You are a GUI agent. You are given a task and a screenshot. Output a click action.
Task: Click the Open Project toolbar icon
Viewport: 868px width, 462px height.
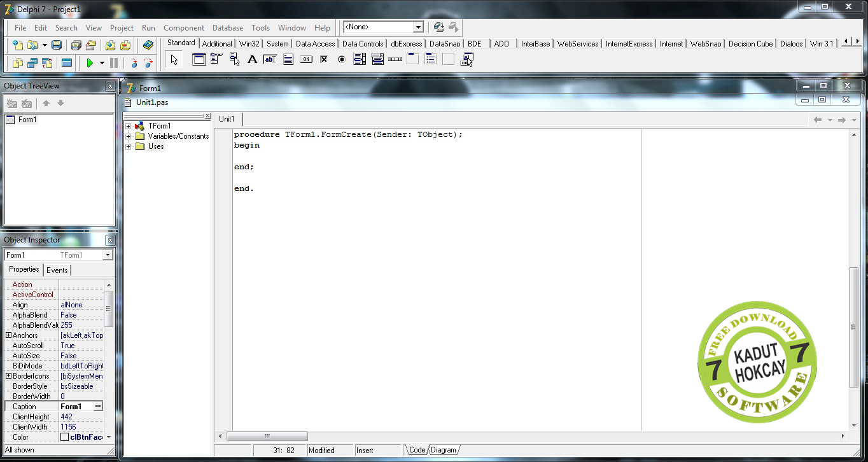coord(91,45)
